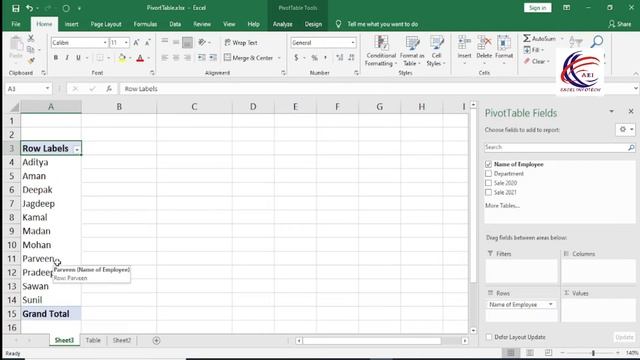Screen dimensions: 640x360
Task: Select cell containing Grand Total
Action: pos(51,314)
